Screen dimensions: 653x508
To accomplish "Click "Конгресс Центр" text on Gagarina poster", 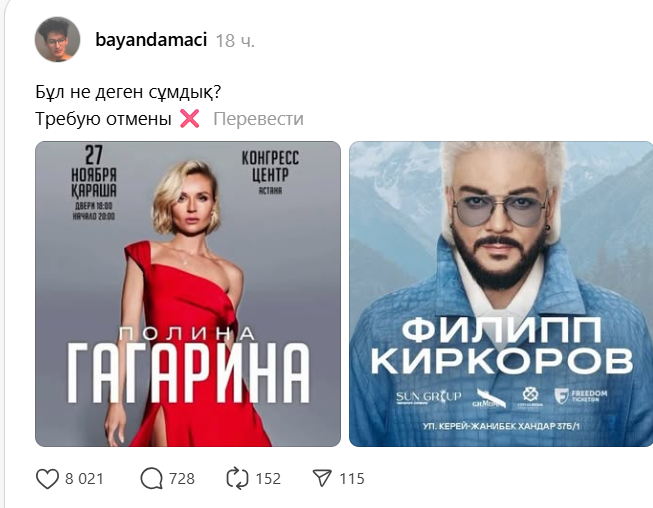I will point(270,166).
